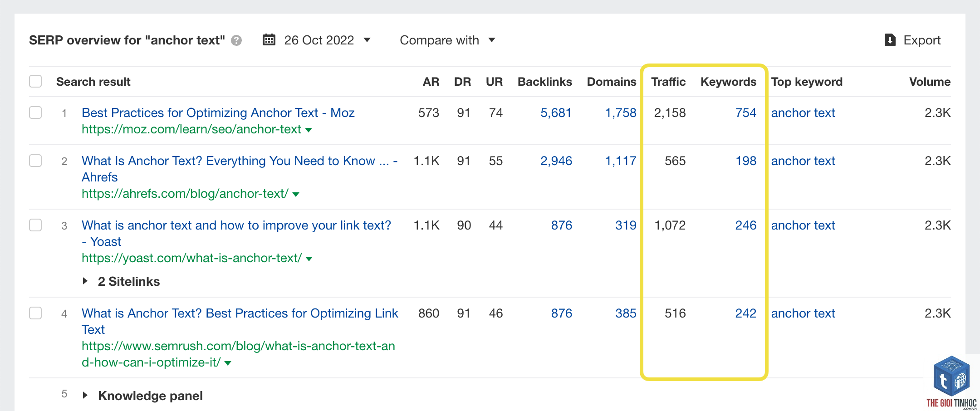Screen dimensions: 980x411
Task: Click the Backlinks column header
Action: pyautogui.click(x=545, y=82)
